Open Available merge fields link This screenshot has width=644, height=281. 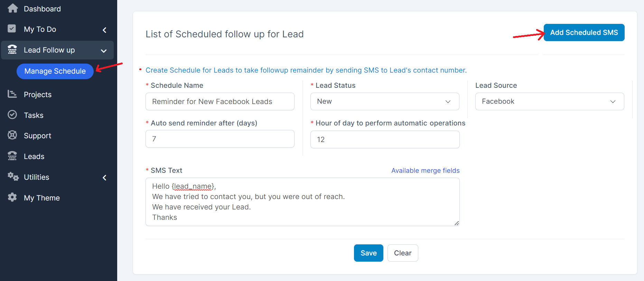pos(425,170)
